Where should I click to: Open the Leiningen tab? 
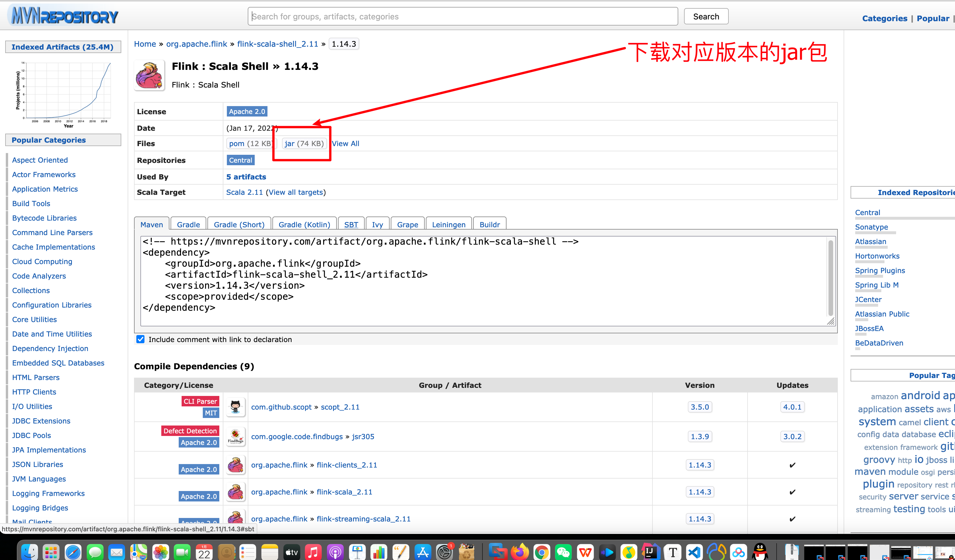448,225
